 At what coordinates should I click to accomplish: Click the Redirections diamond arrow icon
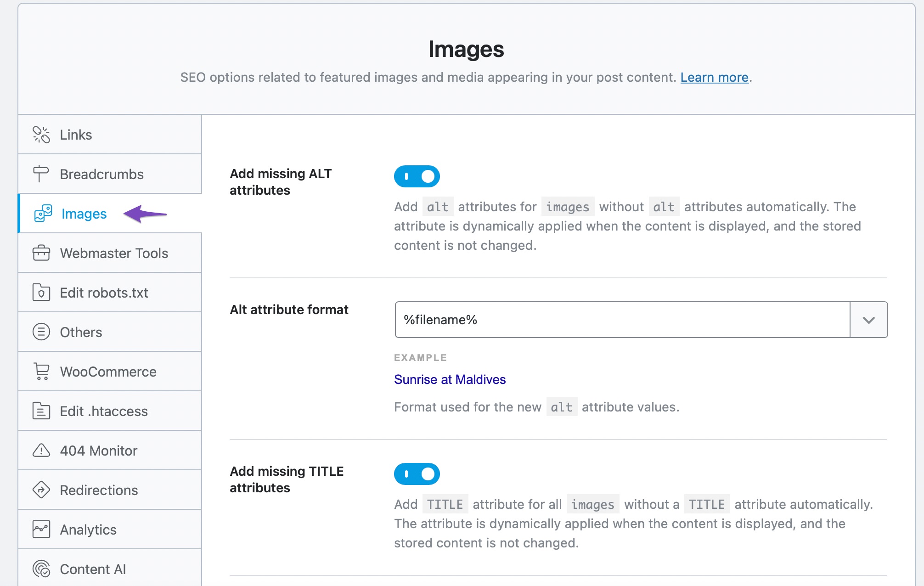point(41,490)
